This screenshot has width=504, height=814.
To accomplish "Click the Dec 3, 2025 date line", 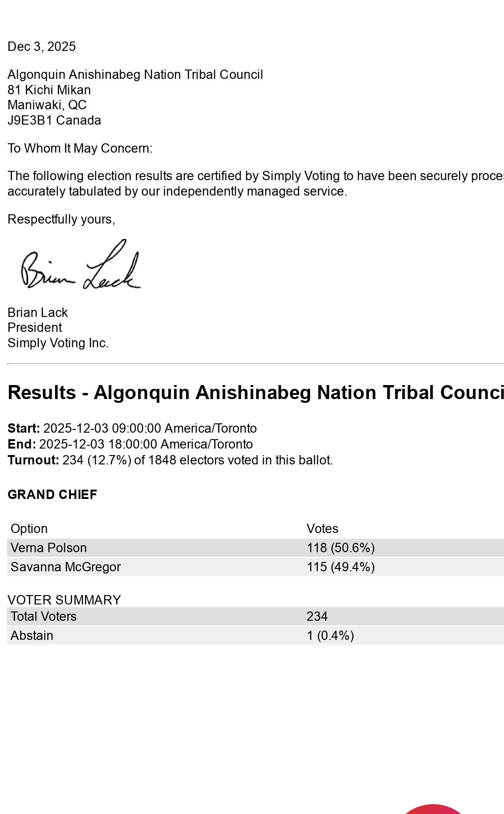I will point(42,47).
